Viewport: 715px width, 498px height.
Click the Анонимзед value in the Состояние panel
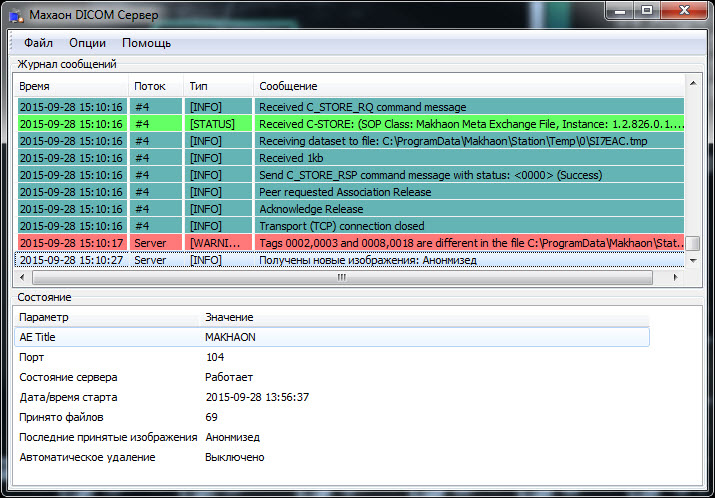point(233,437)
